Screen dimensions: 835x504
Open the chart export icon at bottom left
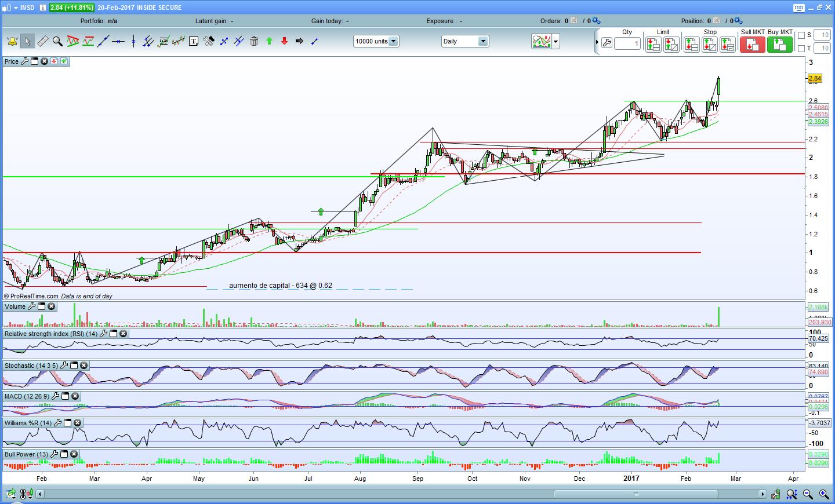click(11, 494)
